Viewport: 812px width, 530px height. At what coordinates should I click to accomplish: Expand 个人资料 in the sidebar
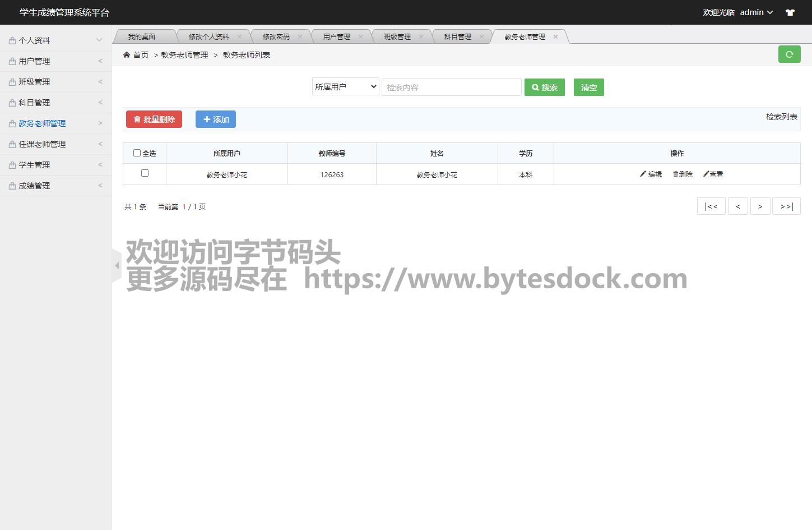point(55,40)
